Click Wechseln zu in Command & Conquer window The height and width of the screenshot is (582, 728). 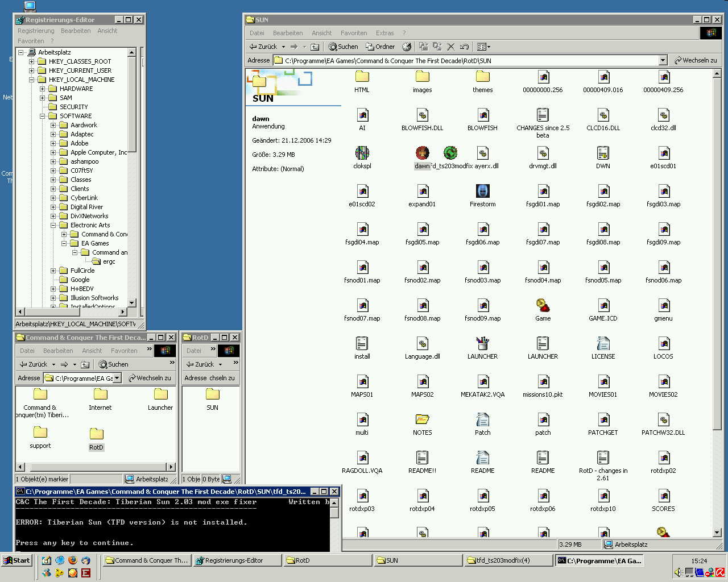(149, 378)
